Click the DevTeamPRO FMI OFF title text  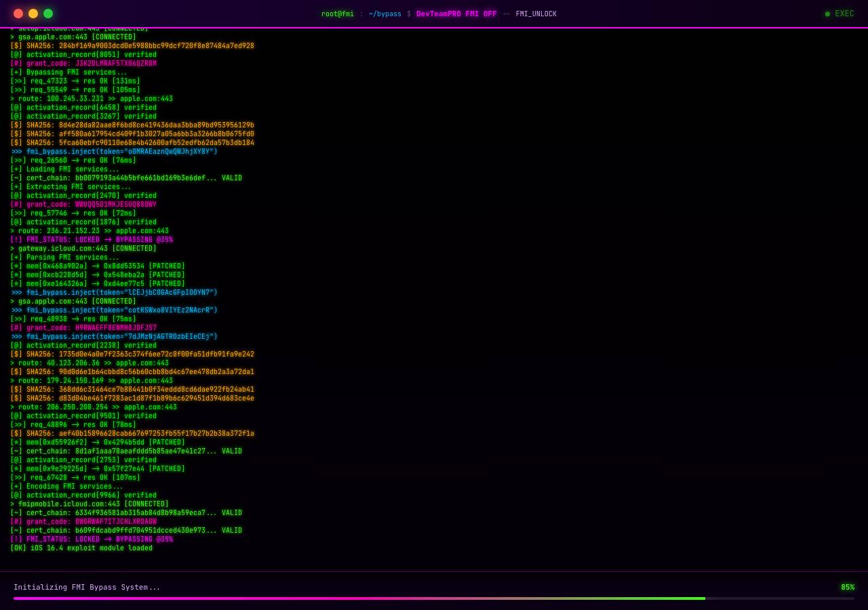pyautogui.click(x=456, y=14)
